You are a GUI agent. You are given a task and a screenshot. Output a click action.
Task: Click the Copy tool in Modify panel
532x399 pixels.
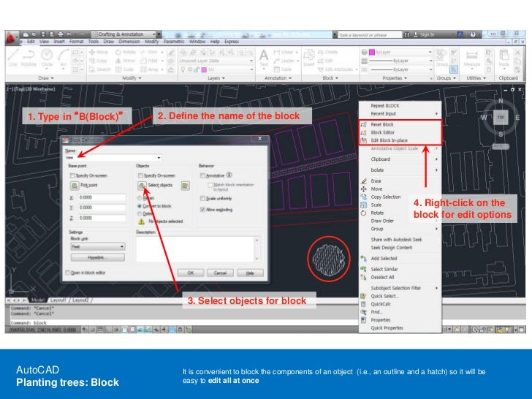pos(98,61)
